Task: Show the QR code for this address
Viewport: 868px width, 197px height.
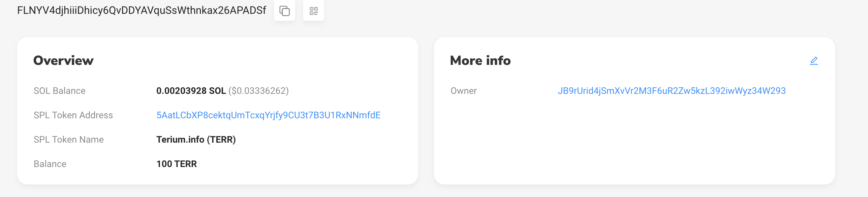Action: (313, 11)
